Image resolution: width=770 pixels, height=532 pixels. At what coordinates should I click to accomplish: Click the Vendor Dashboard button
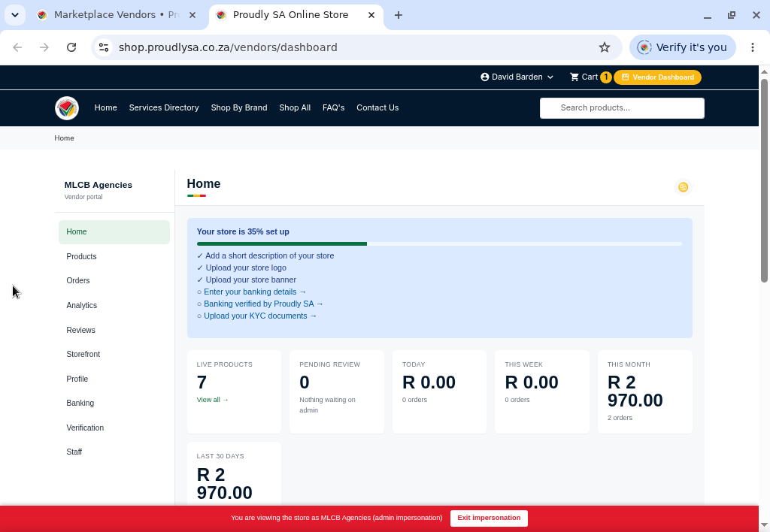tap(657, 77)
